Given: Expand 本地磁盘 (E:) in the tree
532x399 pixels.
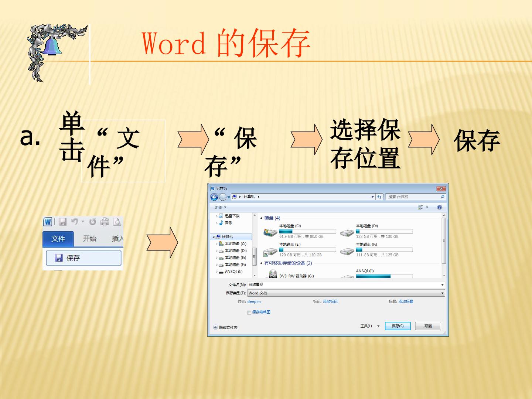Looking at the screenshot, I should tap(217, 258).
